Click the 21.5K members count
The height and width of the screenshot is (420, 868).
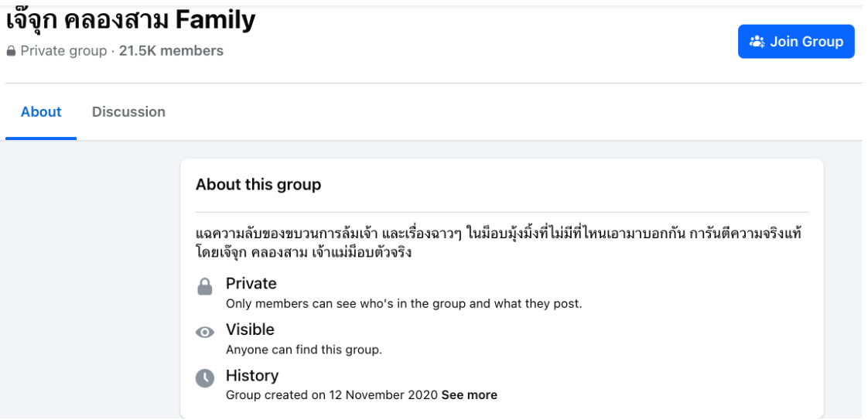coord(171,51)
